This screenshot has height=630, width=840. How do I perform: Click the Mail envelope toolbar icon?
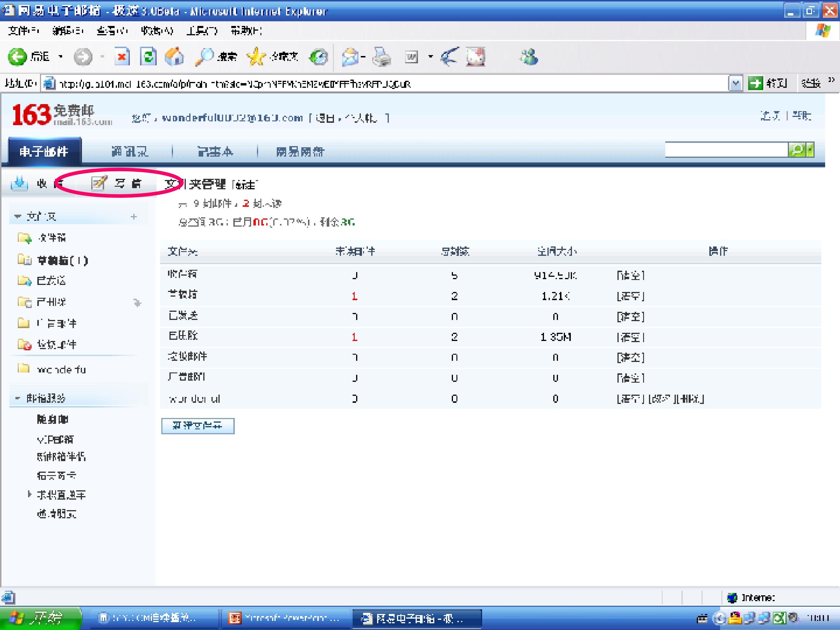point(350,57)
